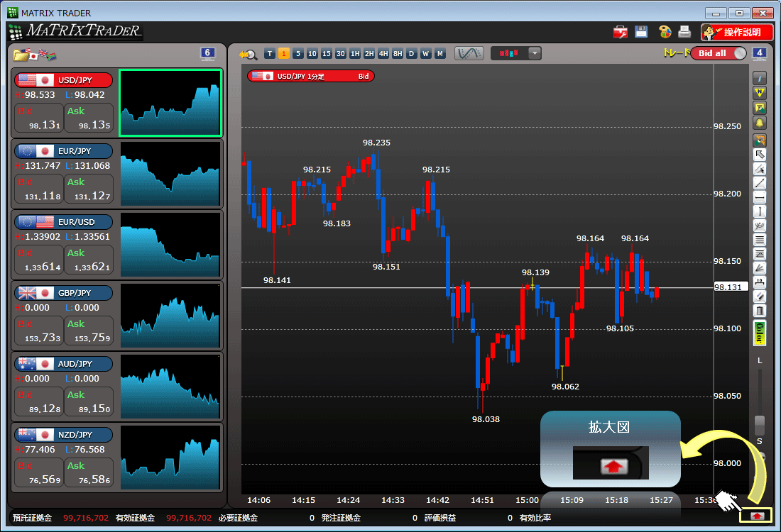Image resolution: width=781 pixels, height=532 pixels.
Task: Select the parallel horizontal lines tool
Action: tap(760, 240)
